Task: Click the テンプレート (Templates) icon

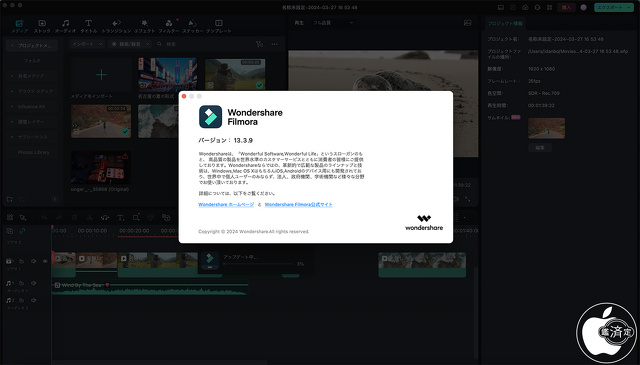Action: pos(219,23)
